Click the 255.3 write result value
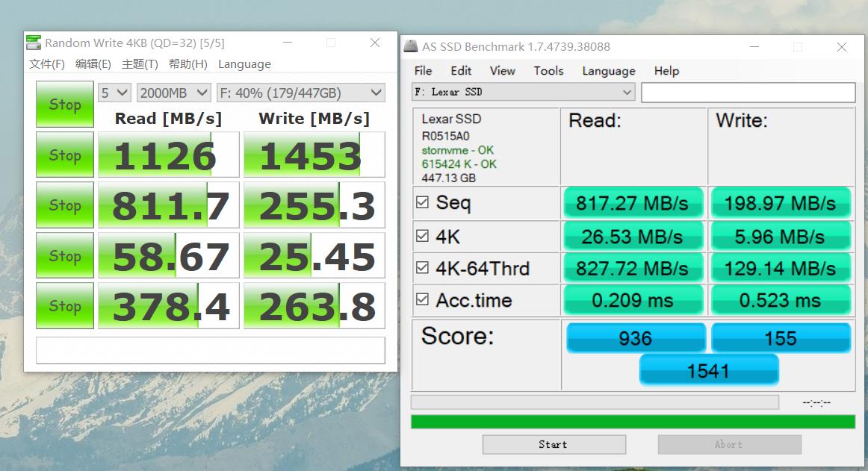 coord(314,205)
